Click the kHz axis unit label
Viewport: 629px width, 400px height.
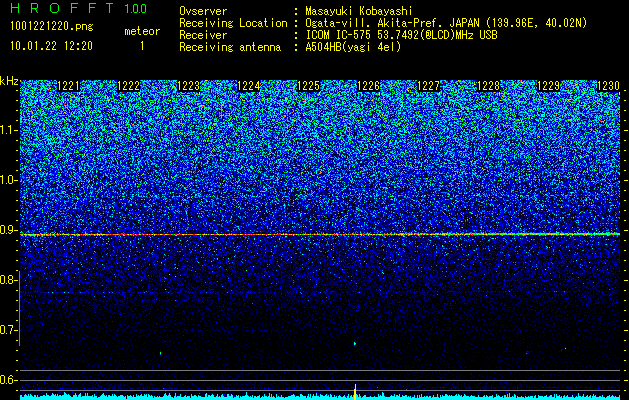[9, 81]
